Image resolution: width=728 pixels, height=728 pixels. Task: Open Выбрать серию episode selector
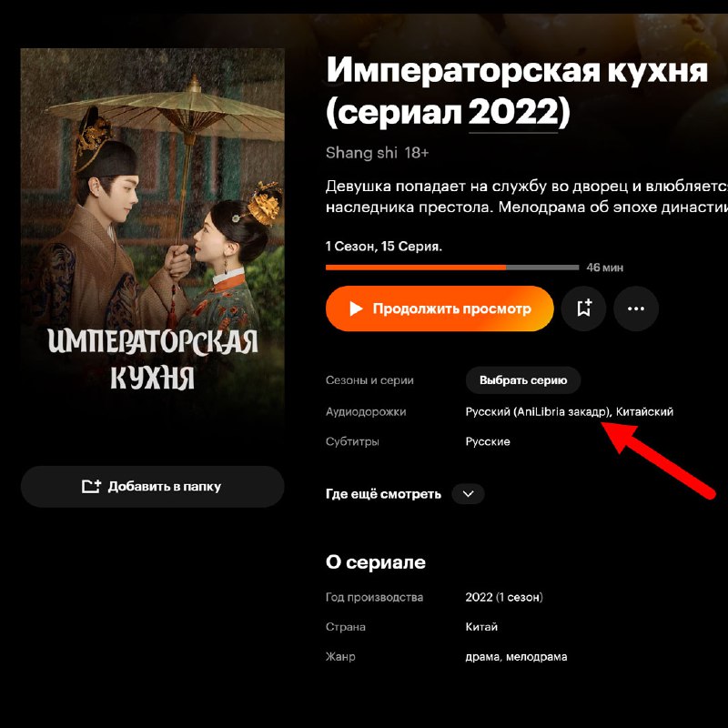523,380
